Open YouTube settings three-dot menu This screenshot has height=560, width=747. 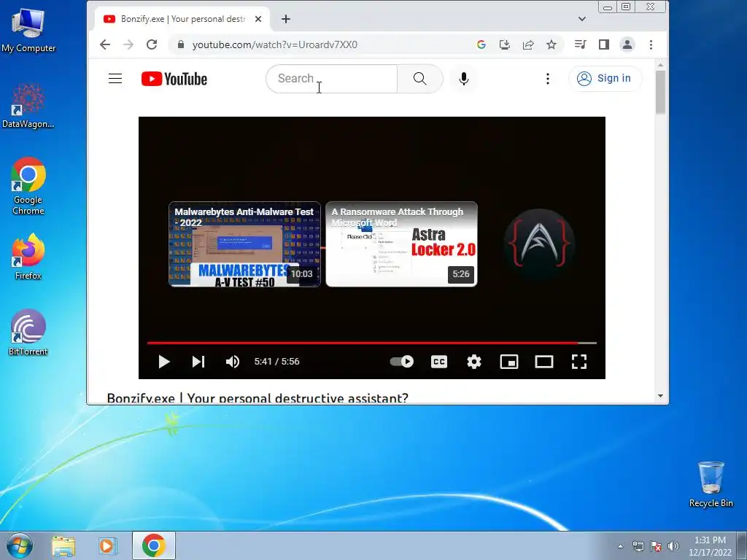tap(548, 79)
